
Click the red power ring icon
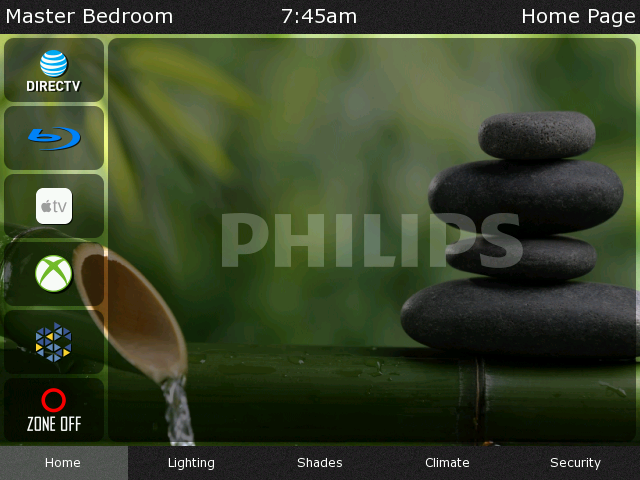coord(53,400)
